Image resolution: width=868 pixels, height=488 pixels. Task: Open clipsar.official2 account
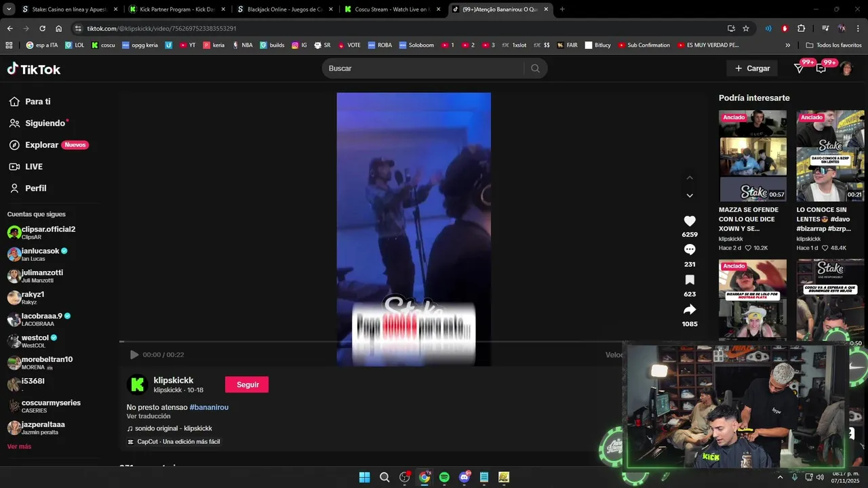coord(41,232)
